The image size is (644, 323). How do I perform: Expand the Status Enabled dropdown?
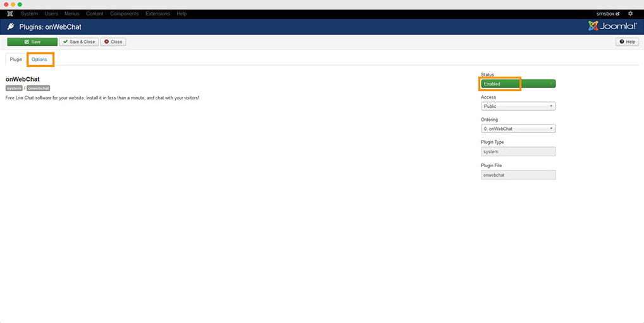pos(517,84)
